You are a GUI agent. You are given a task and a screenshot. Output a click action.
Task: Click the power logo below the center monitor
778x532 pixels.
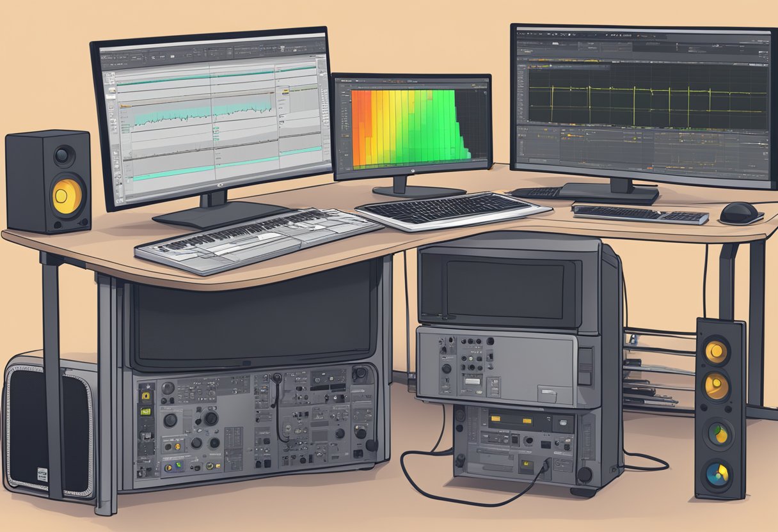tap(413, 171)
